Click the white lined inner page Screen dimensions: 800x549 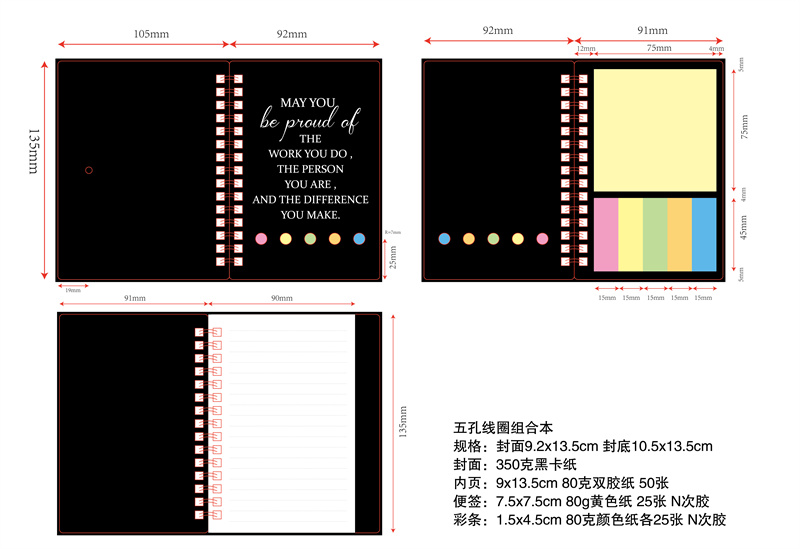[x=281, y=421]
